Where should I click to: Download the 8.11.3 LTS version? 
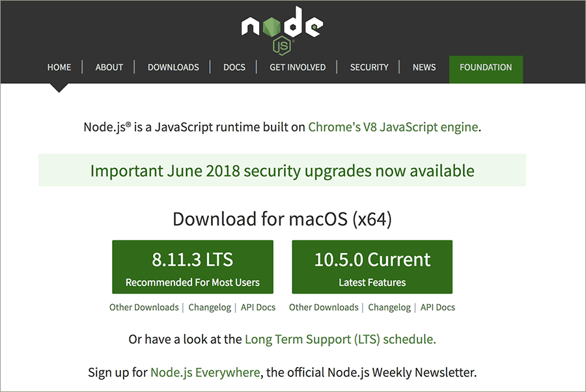(193, 267)
